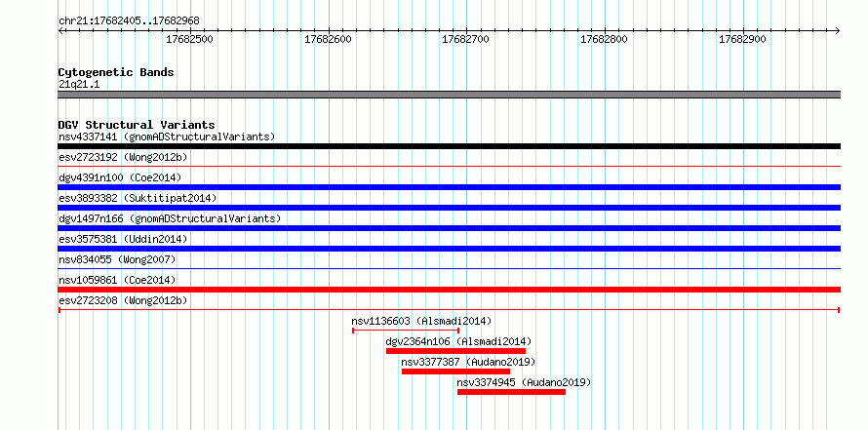Click the ruler's right arrowhead
Screen dimensions: 868x430
coord(838,30)
